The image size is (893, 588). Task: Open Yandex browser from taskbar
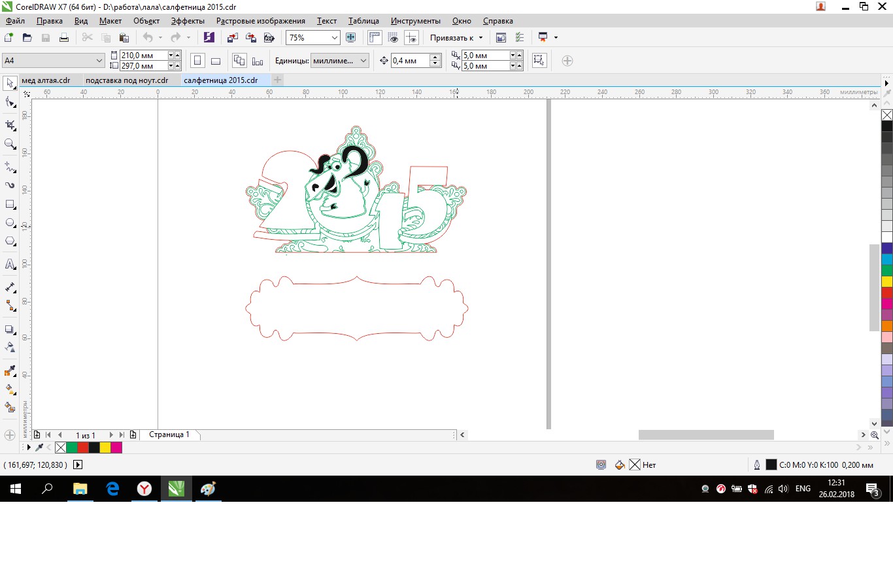[144, 489]
